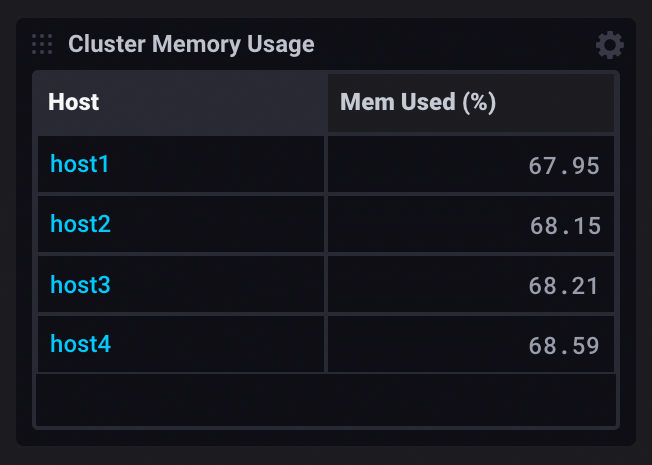The image size is (652, 465).
Task: Follow the host3 link
Action: tap(80, 285)
